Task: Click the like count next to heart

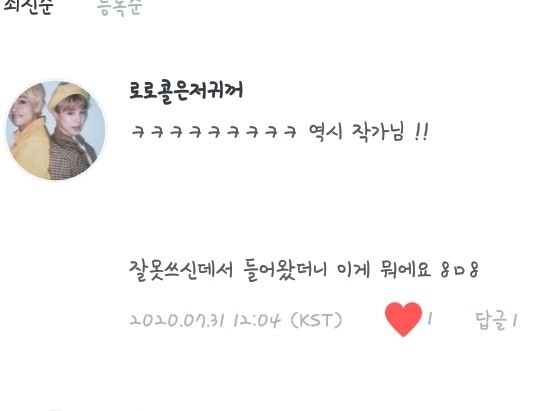Action: coord(430,318)
